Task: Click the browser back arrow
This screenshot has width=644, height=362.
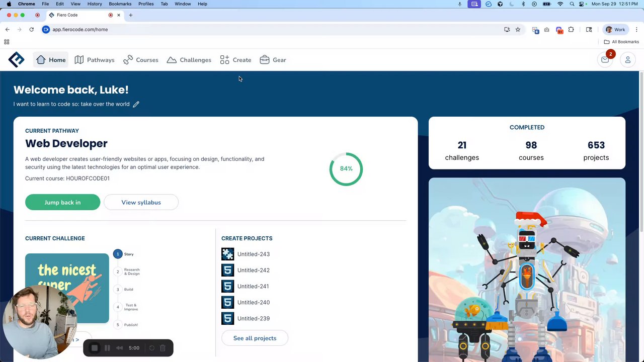Action: pos(7,30)
